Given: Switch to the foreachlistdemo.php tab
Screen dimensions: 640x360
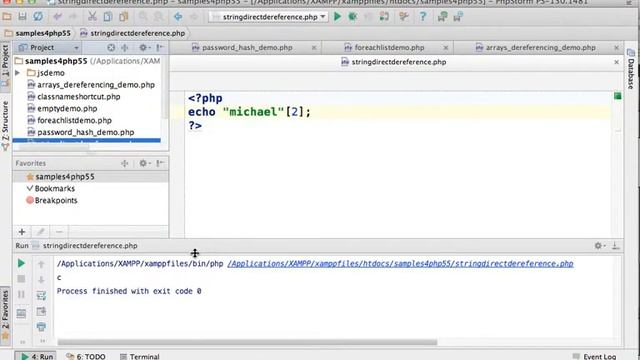Looking at the screenshot, I should coord(389,48).
